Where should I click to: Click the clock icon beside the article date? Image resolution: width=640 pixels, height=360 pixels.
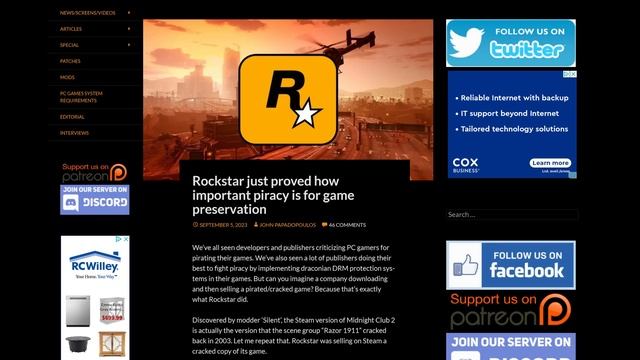click(195, 224)
